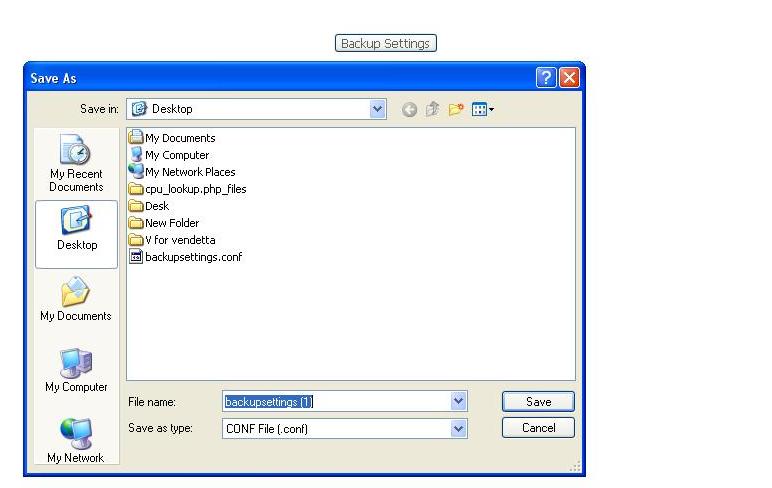
Task: Click the Save button
Action: (538, 402)
